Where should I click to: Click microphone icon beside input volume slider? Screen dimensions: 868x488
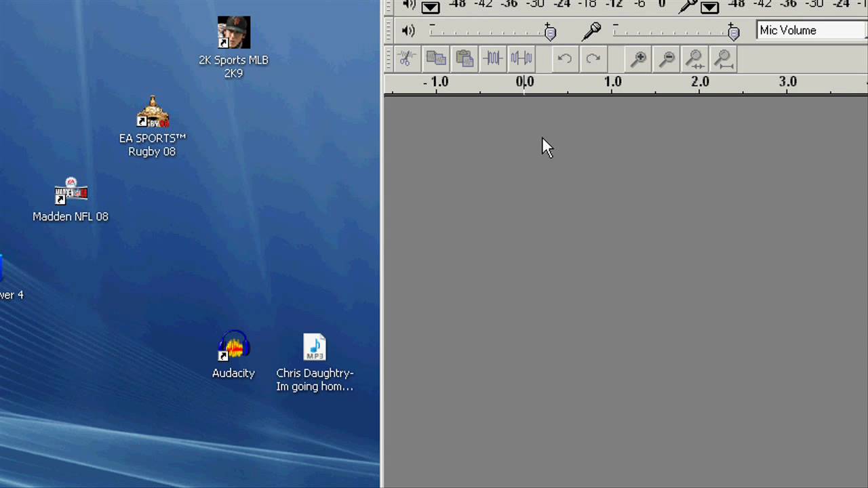point(591,30)
